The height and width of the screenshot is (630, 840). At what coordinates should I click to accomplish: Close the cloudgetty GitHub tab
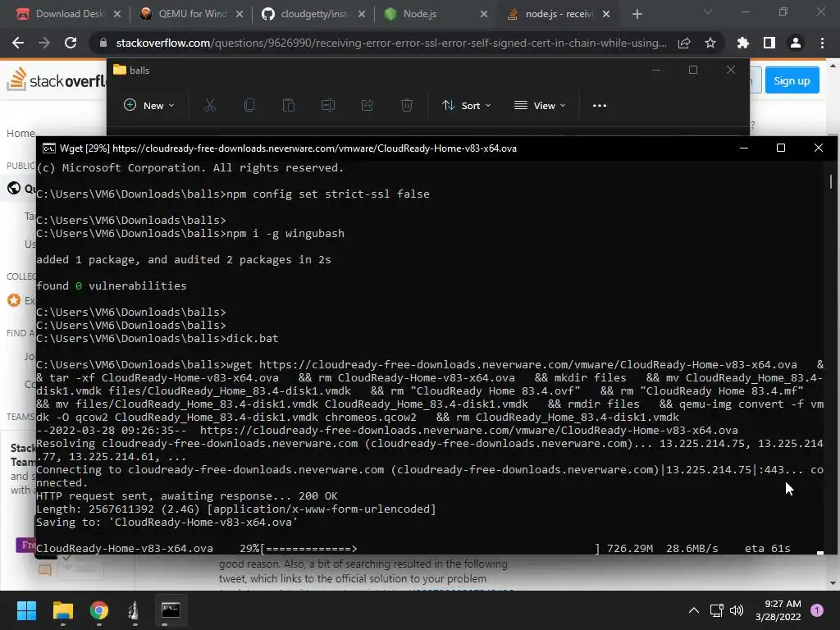(x=362, y=14)
